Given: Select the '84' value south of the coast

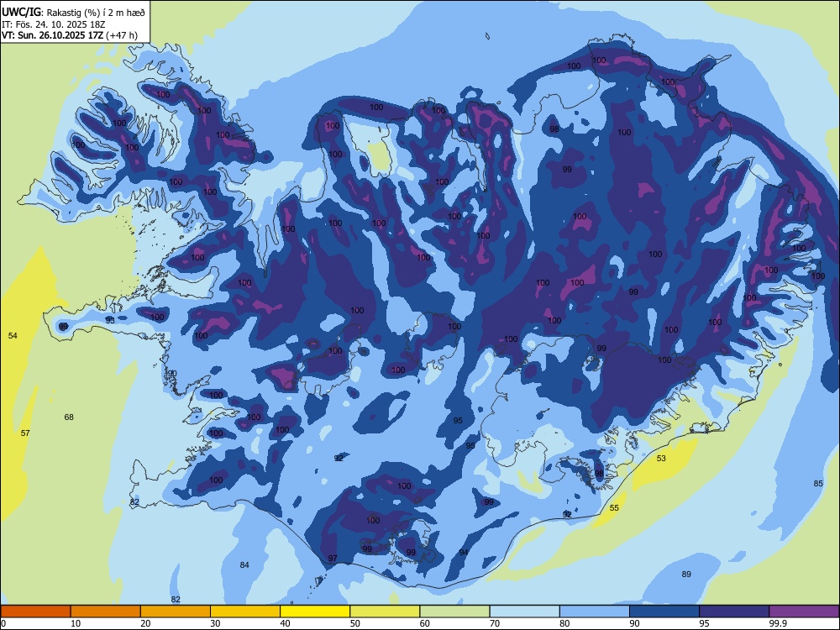Looking at the screenshot, I should pos(244,564).
